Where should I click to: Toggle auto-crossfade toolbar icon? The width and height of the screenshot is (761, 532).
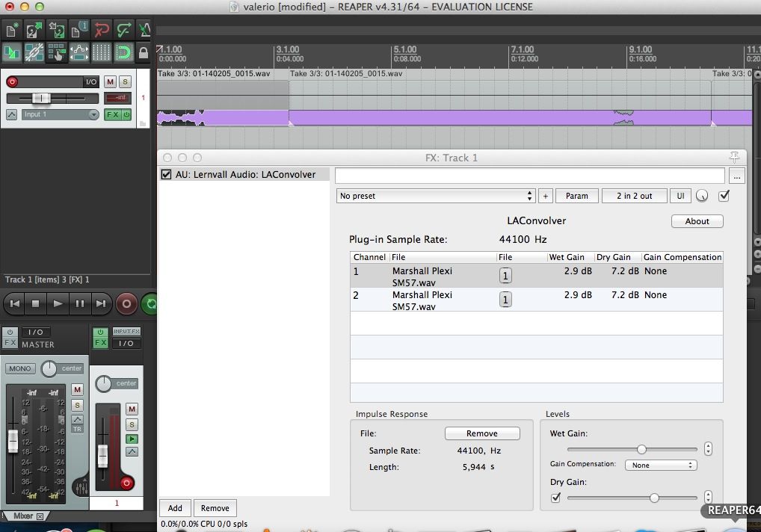click(x=12, y=52)
